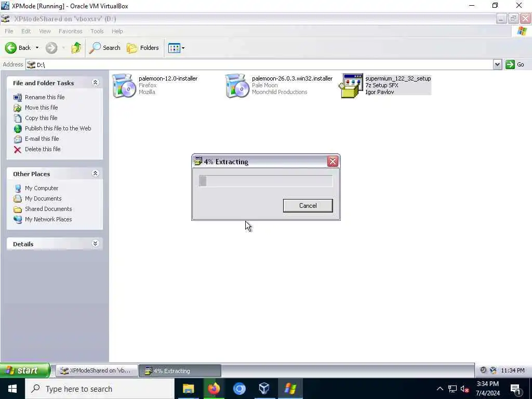The height and width of the screenshot is (399, 532).
Task: Click the VirtualBox cube icon in XP tray
Action: click(x=493, y=370)
